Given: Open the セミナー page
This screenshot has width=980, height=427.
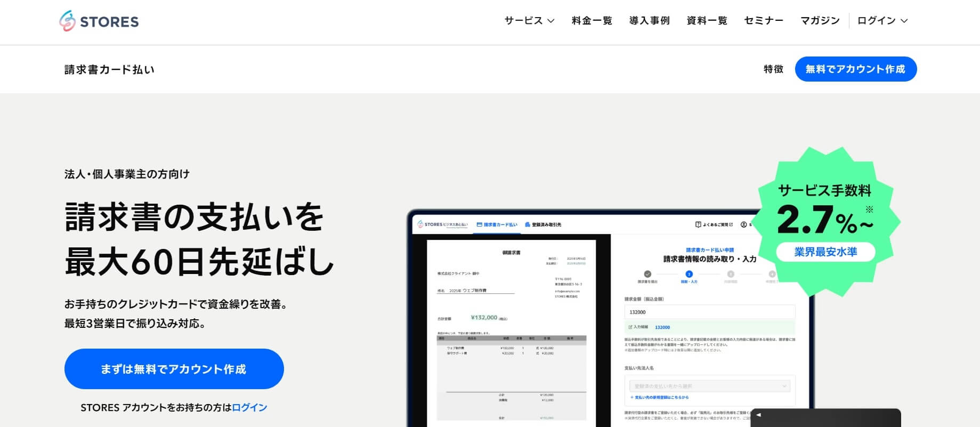Looking at the screenshot, I should 764,21.
